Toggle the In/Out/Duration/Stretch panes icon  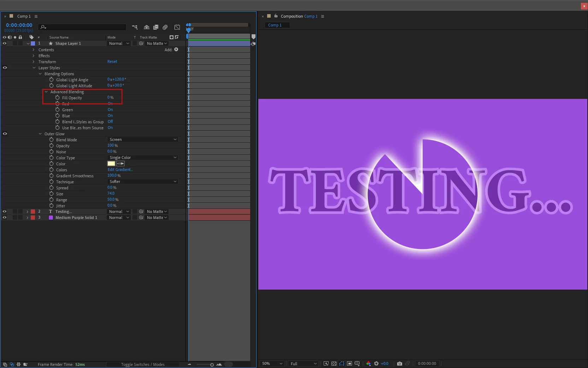pos(18,364)
